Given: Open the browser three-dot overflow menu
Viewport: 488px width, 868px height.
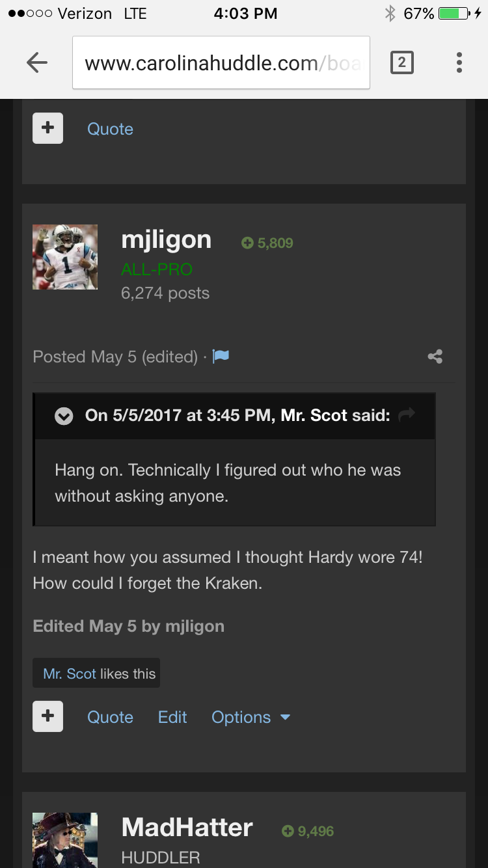Looking at the screenshot, I should coord(459,62).
